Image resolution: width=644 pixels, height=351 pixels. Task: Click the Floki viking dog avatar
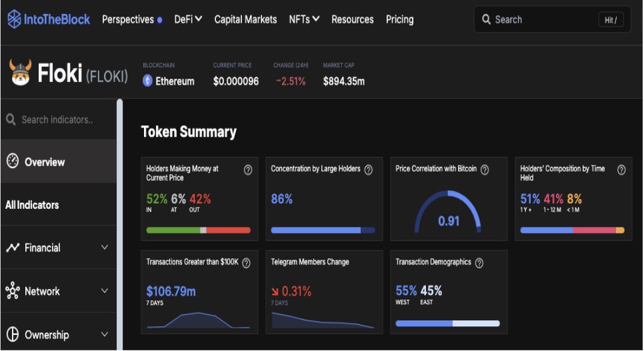click(x=21, y=72)
